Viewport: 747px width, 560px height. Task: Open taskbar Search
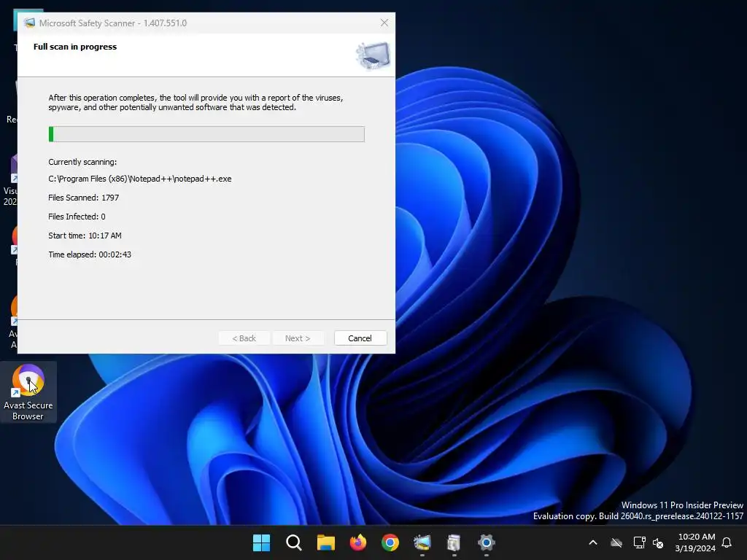[x=293, y=542]
